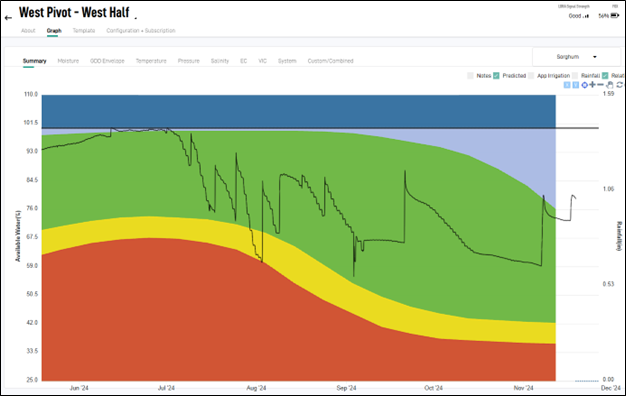
Task: Click the battery status icon
Action: click(615, 16)
